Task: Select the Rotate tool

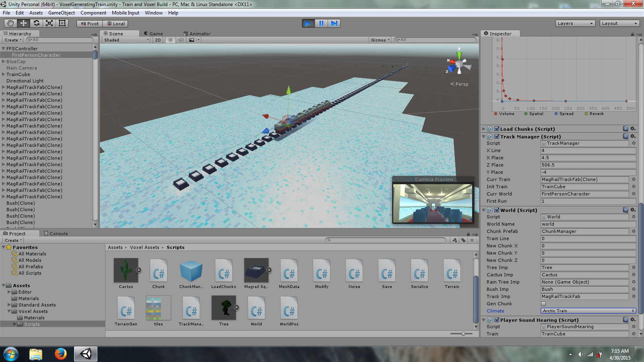Action: (37, 23)
